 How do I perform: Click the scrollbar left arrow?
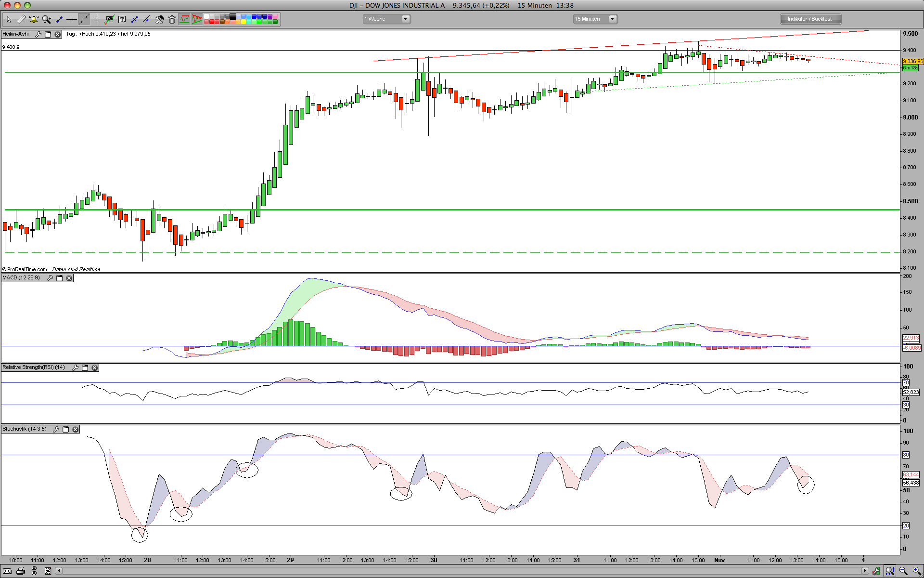59,571
